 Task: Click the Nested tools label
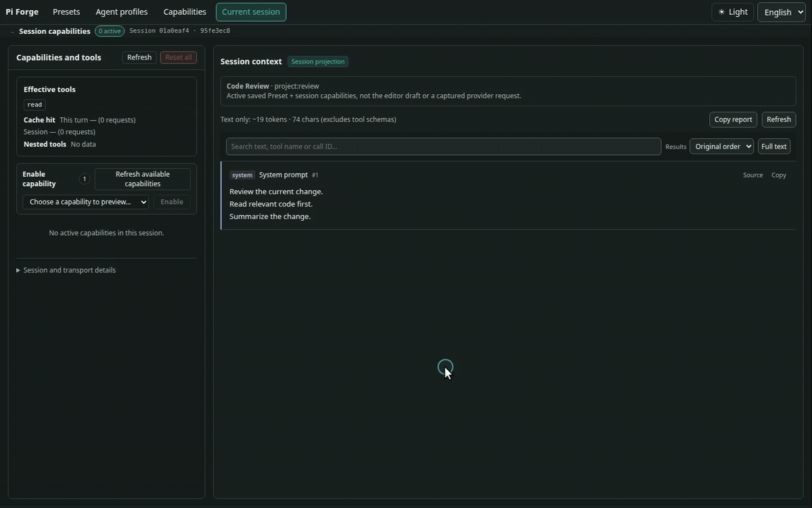pos(45,144)
